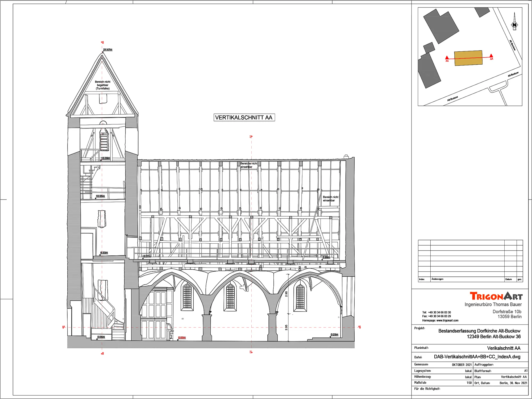Click the 'gez.' revision table header
This screenshot has height=399, width=532.
click(x=519, y=279)
